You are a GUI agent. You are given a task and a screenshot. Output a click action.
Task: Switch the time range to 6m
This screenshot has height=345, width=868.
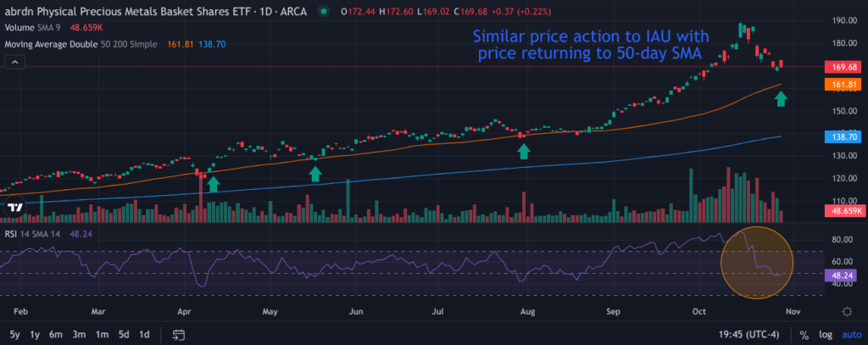coord(56,334)
